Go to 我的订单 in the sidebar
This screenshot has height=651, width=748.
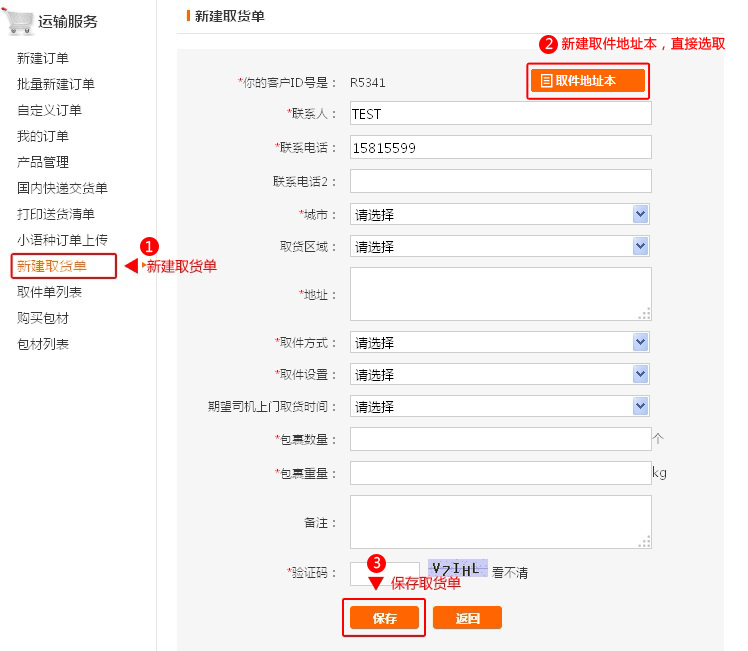click(x=43, y=137)
